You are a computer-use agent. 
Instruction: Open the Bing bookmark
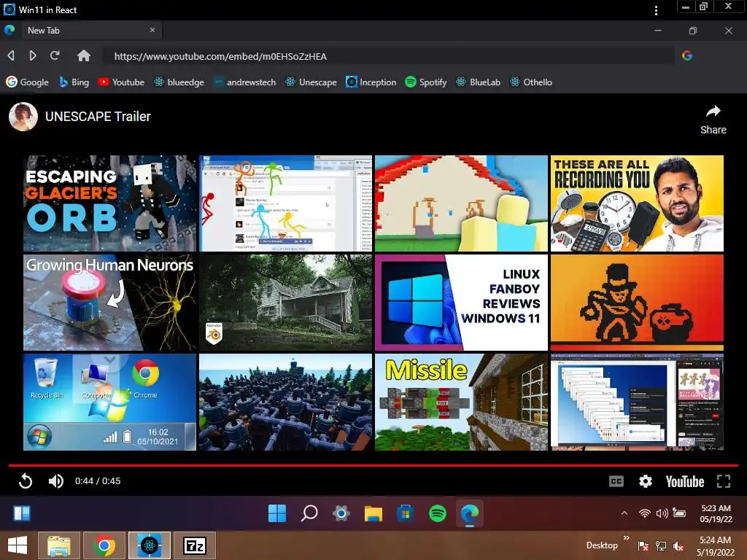pyautogui.click(x=74, y=82)
